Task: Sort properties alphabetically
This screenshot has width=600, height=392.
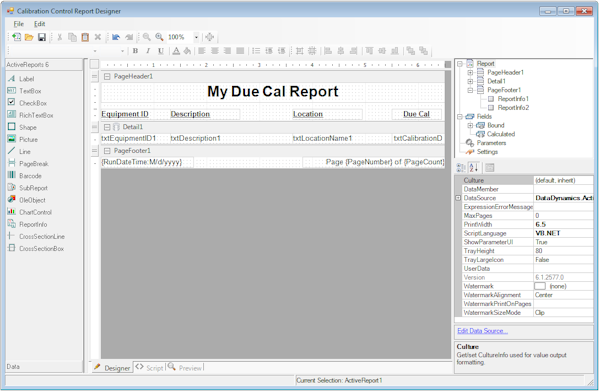Action: [474, 167]
